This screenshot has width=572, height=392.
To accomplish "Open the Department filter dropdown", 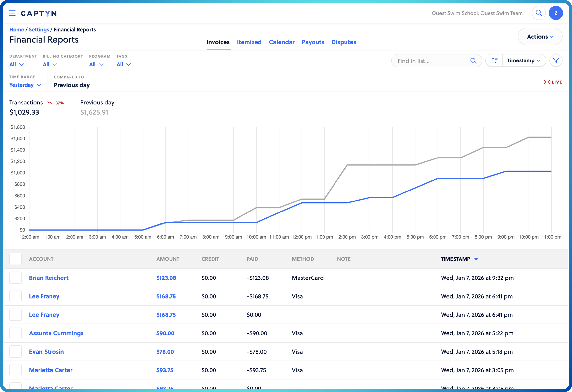I will pyautogui.click(x=16, y=64).
